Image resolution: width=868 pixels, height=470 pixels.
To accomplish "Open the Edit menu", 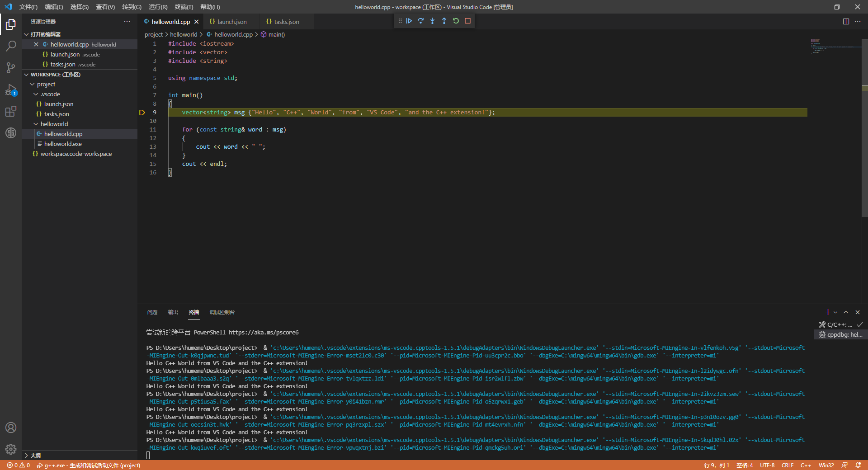I will tap(54, 7).
